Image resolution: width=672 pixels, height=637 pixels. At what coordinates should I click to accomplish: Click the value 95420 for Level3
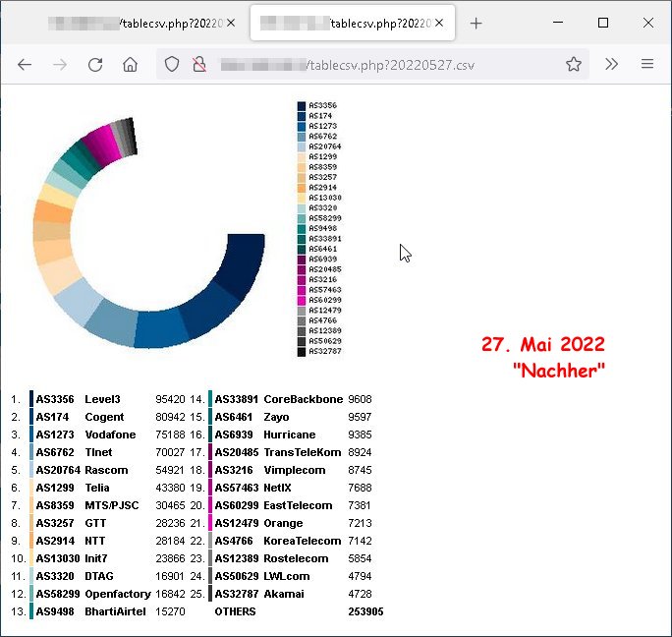point(170,399)
